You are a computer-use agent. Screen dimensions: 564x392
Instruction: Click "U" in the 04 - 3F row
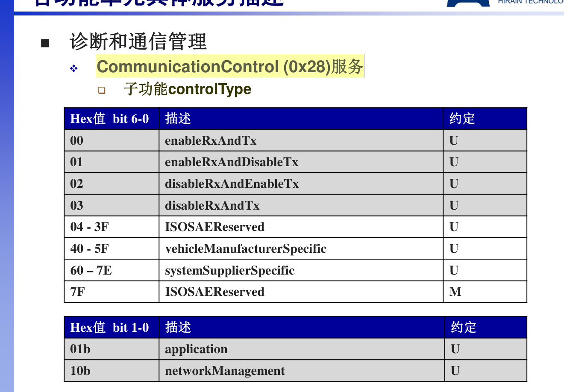485,227
